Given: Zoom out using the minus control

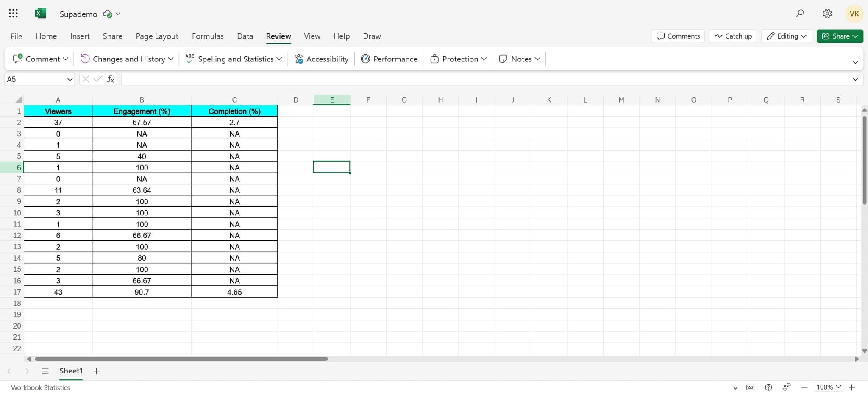Looking at the screenshot, I should point(804,387).
